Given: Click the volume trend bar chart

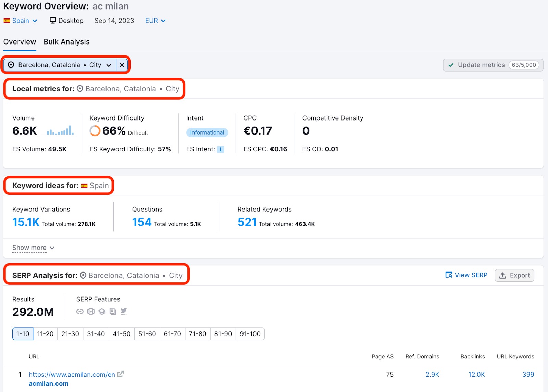Looking at the screenshot, I should coord(58,130).
